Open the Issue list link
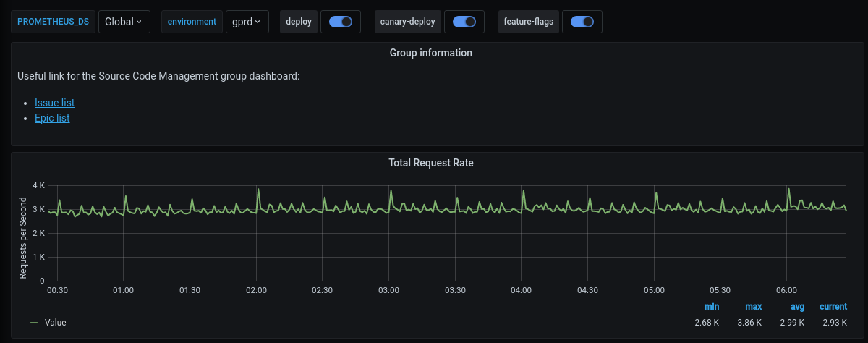The width and height of the screenshot is (868, 343). [54, 103]
